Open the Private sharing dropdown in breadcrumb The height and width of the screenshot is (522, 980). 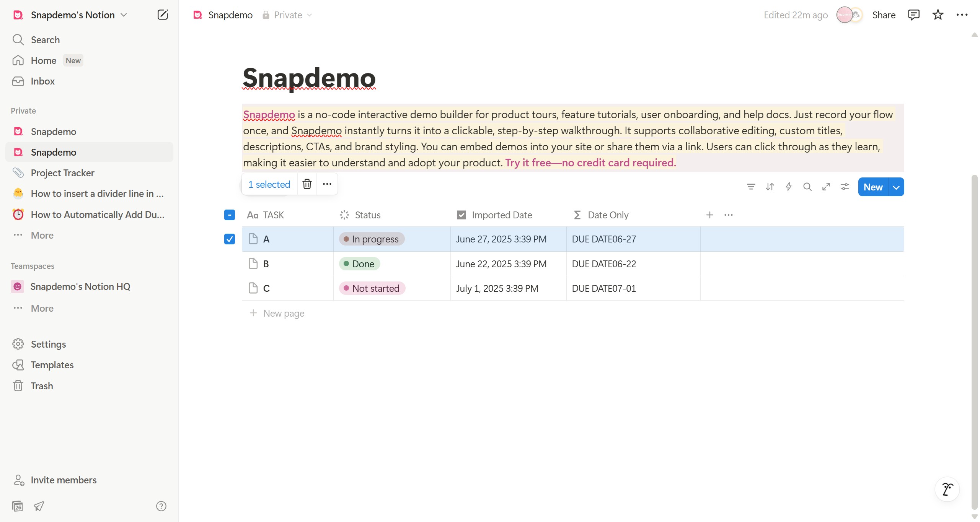point(287,15)
